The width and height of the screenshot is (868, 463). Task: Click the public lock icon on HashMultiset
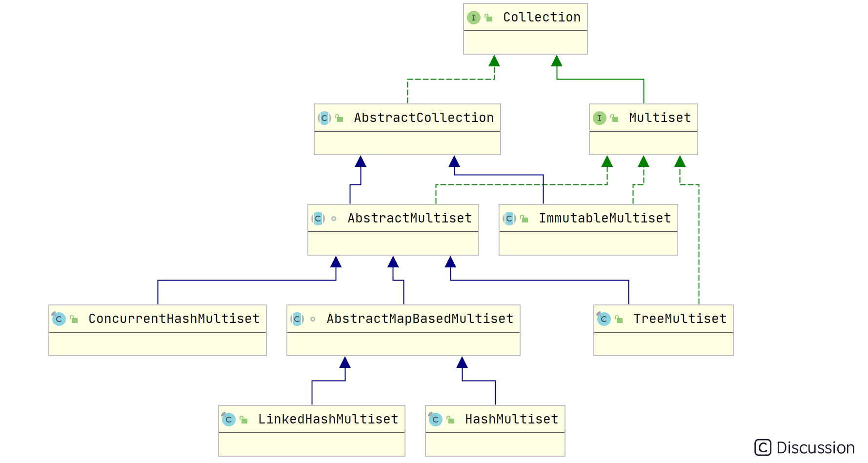(450, 420)
